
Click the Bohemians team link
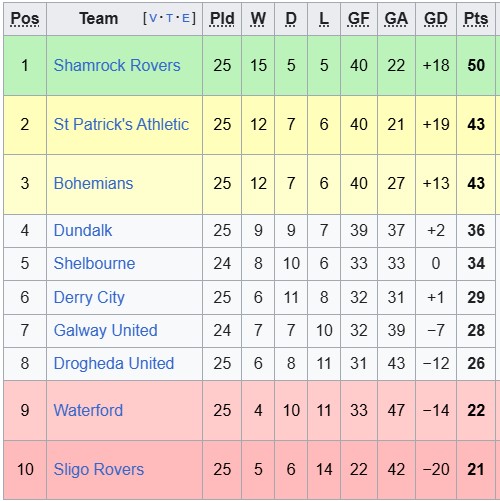pyautogui.click(x=93, y=183)
